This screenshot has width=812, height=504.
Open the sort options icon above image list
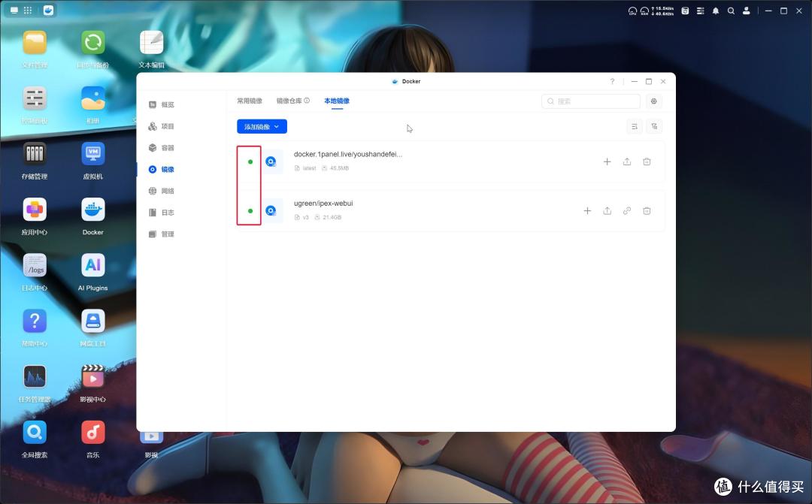click(635, 127)
